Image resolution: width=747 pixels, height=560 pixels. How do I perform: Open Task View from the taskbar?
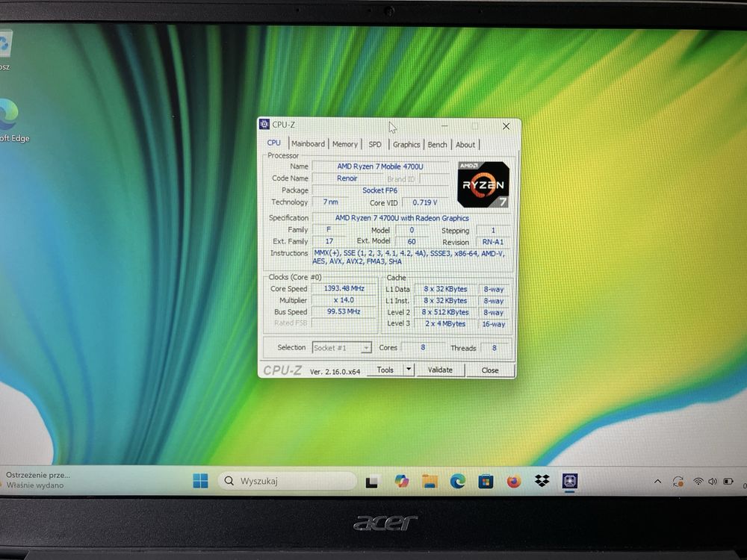pyautogui.click(x=371, y=482)
